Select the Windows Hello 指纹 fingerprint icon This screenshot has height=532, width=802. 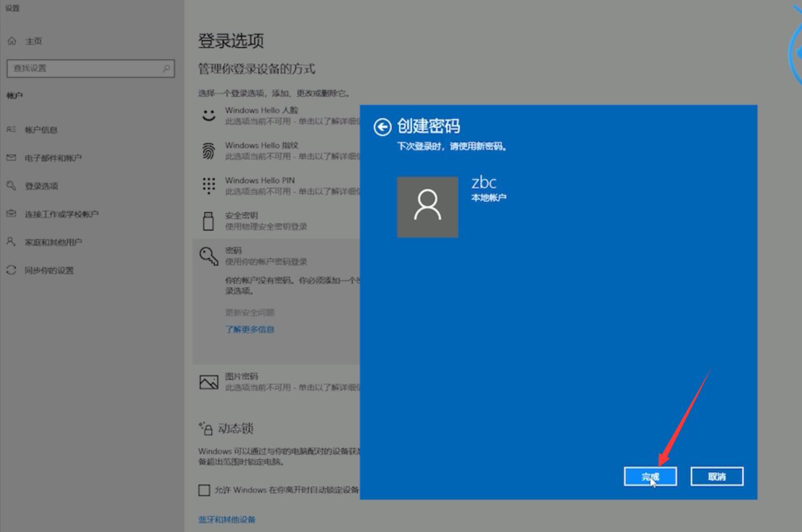[x=208, y=151]
